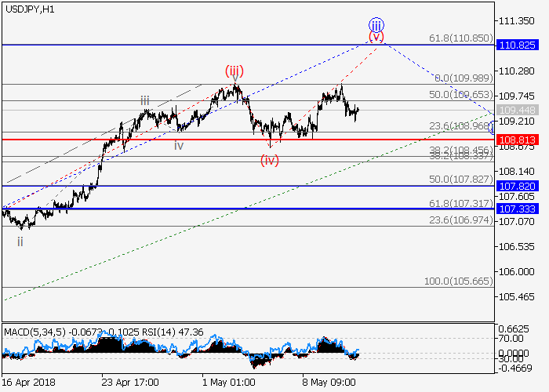This screenshot has width=549, height=392.
Task: Select the teal ii wave label
Action: pos(20,241)
